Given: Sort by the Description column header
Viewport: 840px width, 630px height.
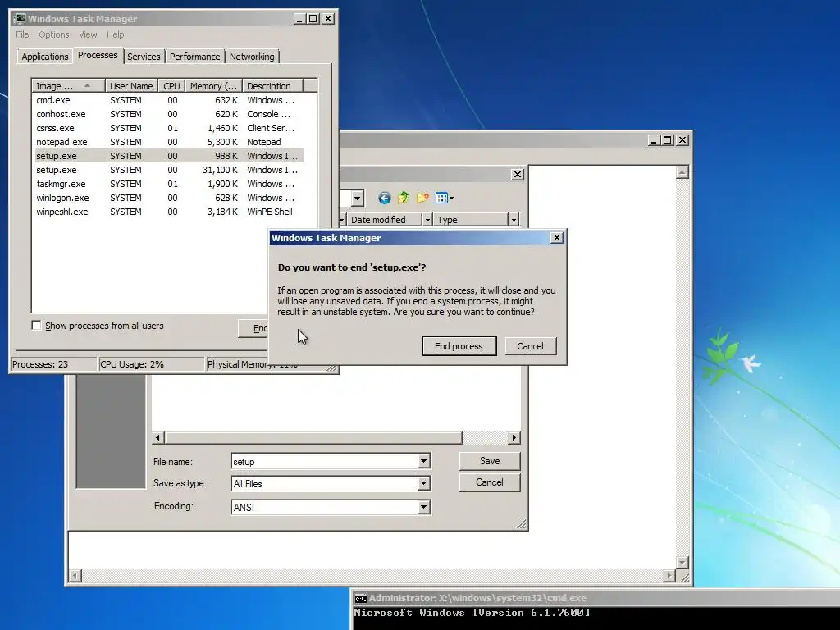Looking at the screenshot, I should coord(272,85).
